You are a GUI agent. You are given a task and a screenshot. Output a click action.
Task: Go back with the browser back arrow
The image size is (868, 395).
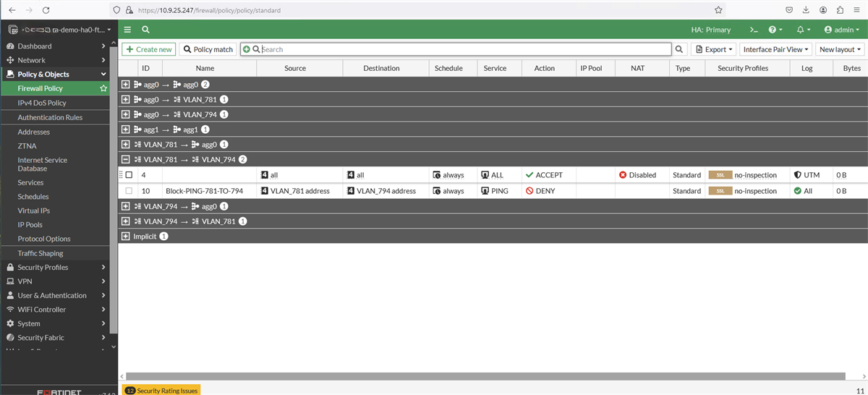pos(12,10)
